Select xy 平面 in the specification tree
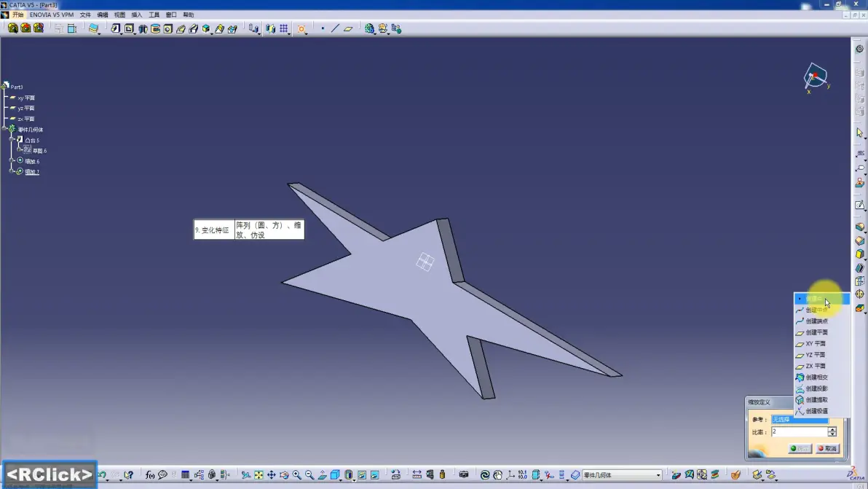868x489 pixels. coord(26,98)
